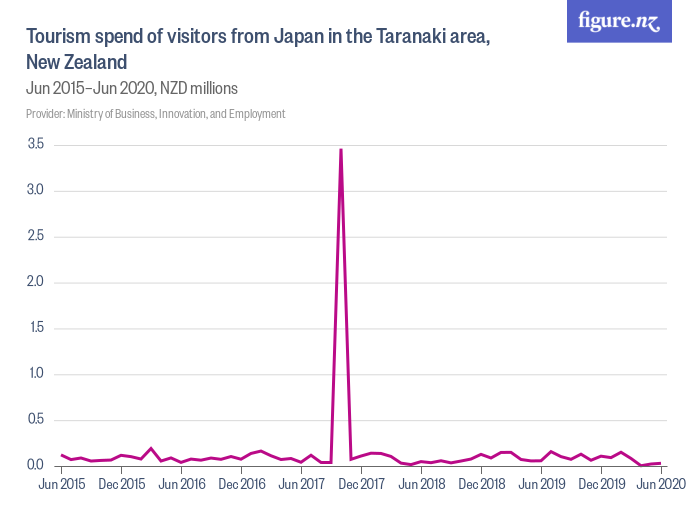Click the Ministry of Business provider text

pyautogui.click(x=156, y=114)
